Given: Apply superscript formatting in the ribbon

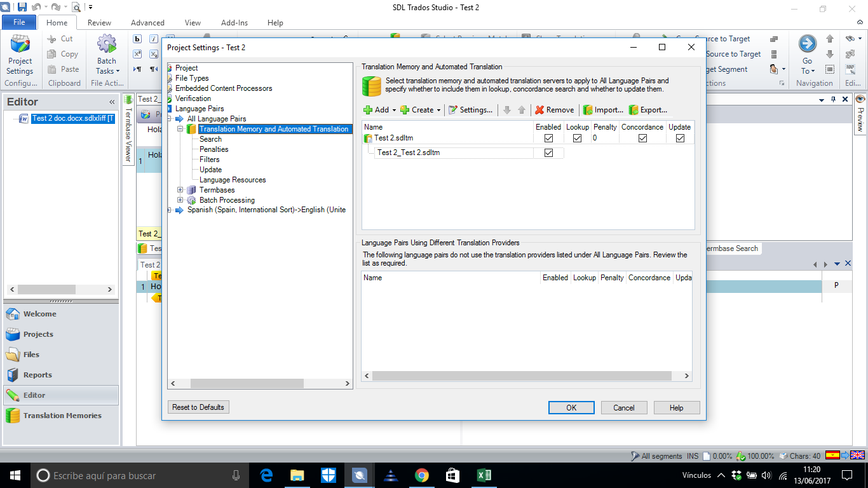Looking at the screenshot, I should [137, 53].
